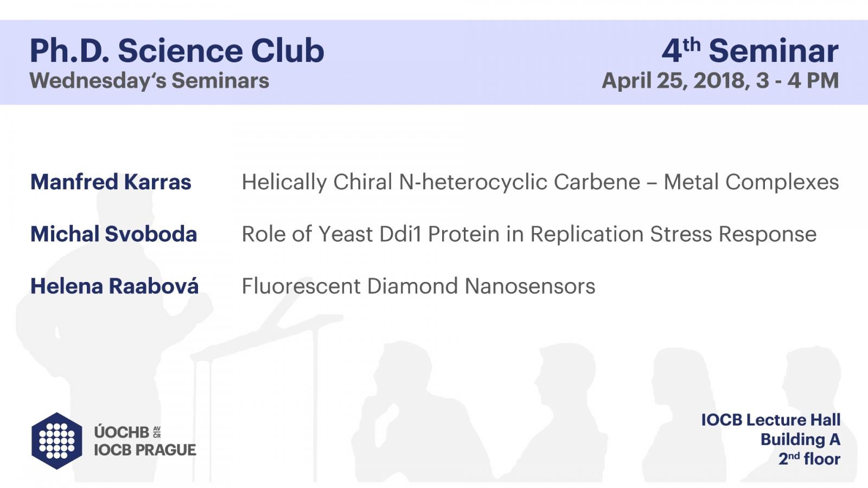Click the 4th Seminar heading
Screen dimensions: 868x488
click(x=750, y=50)
